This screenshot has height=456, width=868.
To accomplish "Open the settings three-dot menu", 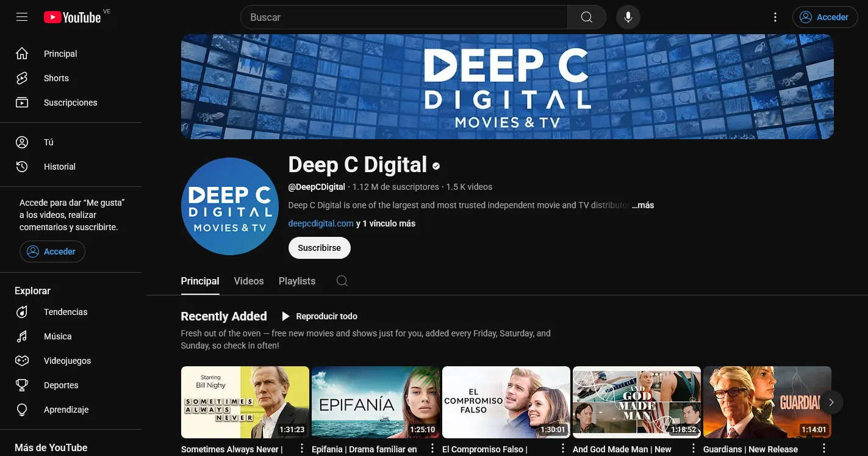I will [x=775, y=17].
